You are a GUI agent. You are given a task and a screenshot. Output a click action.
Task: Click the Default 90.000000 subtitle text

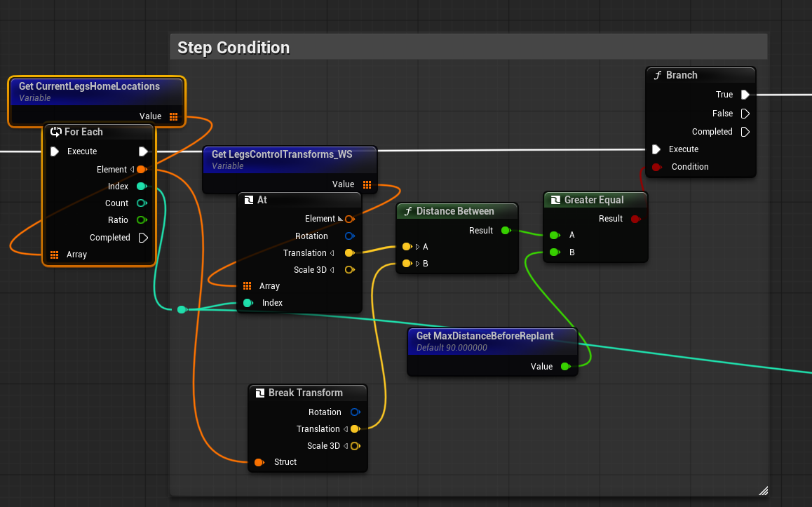click(x=452, y=348)
